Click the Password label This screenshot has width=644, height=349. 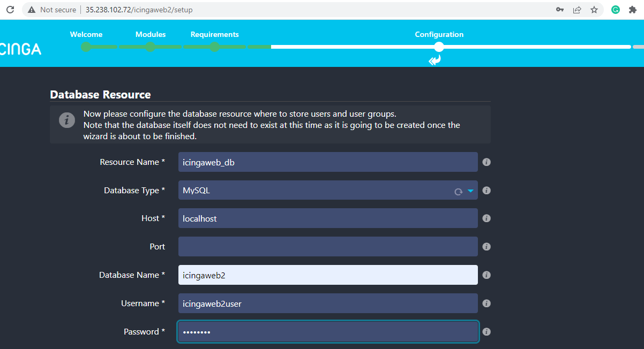(x=145, y=332)
